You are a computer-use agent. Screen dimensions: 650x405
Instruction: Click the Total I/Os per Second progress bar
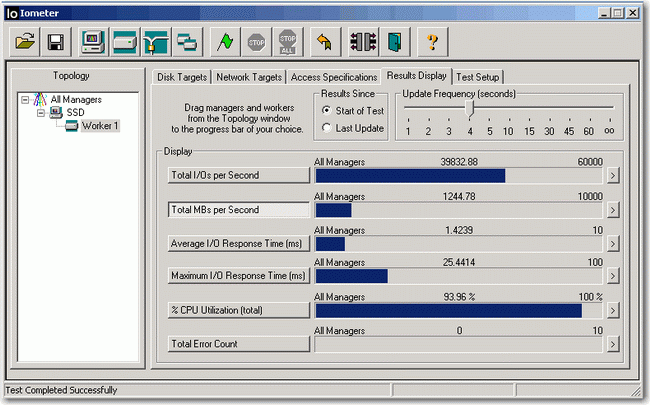click(x=458, y=176)
